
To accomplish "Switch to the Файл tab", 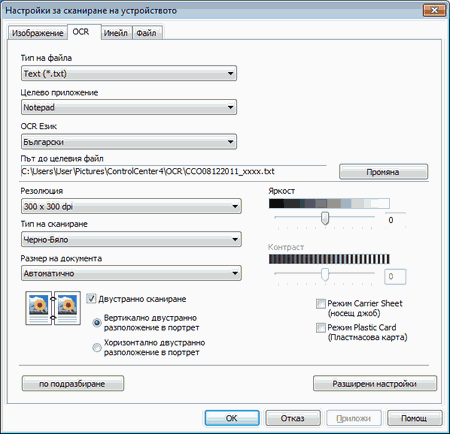I will pyautogui.click(x=147, y=33).
